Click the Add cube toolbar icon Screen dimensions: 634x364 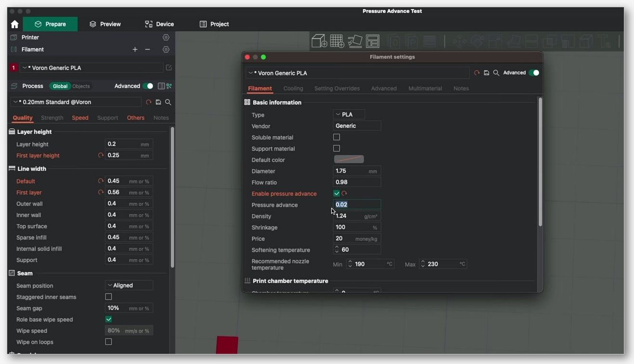pos(319,41)
